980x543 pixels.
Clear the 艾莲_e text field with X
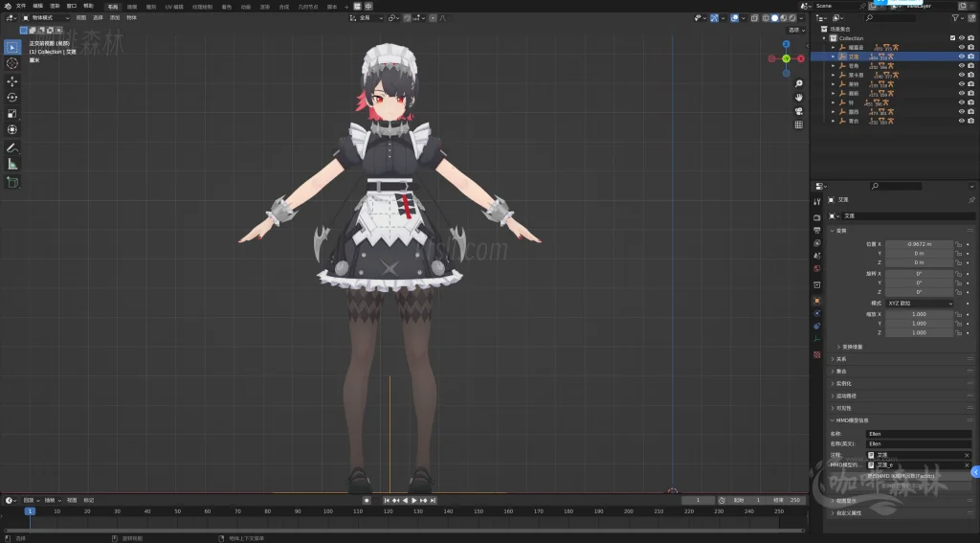[967, 465]
